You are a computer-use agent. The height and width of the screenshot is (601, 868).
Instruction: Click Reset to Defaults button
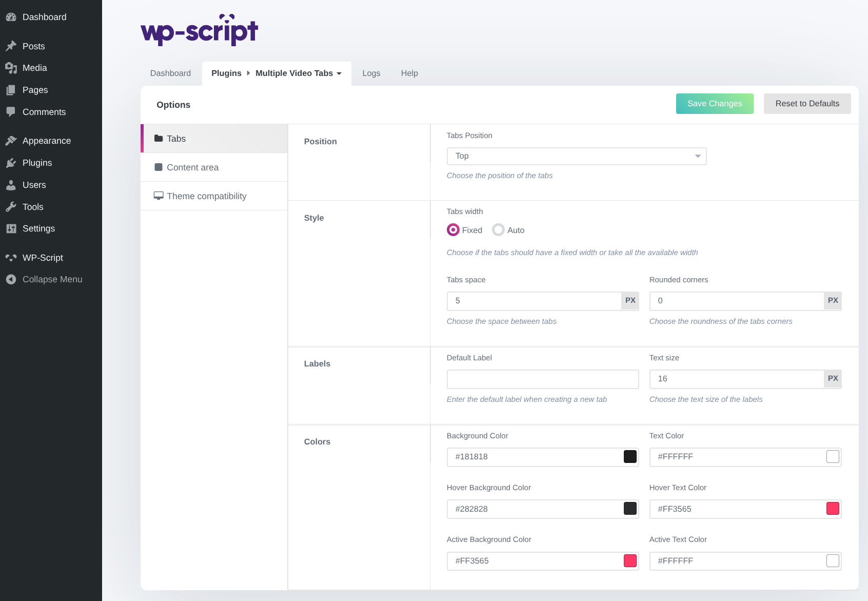pyautogui.click(x=807, y=104)
